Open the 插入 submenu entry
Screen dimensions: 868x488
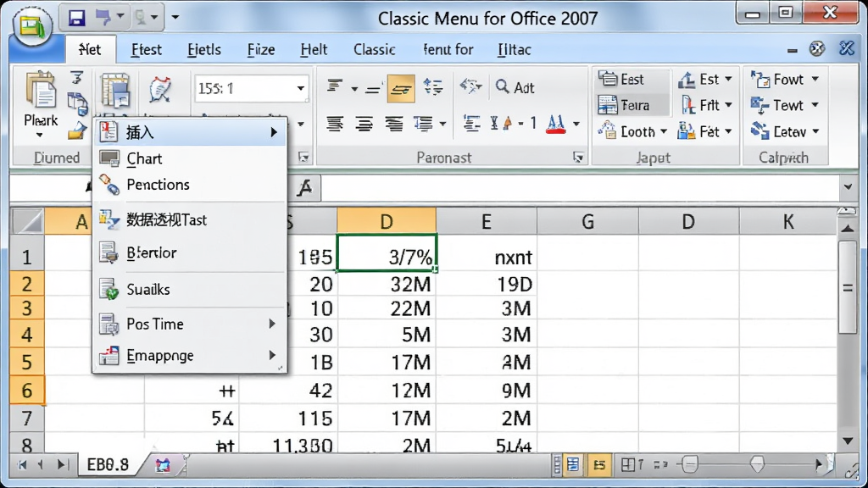point(190,132)
